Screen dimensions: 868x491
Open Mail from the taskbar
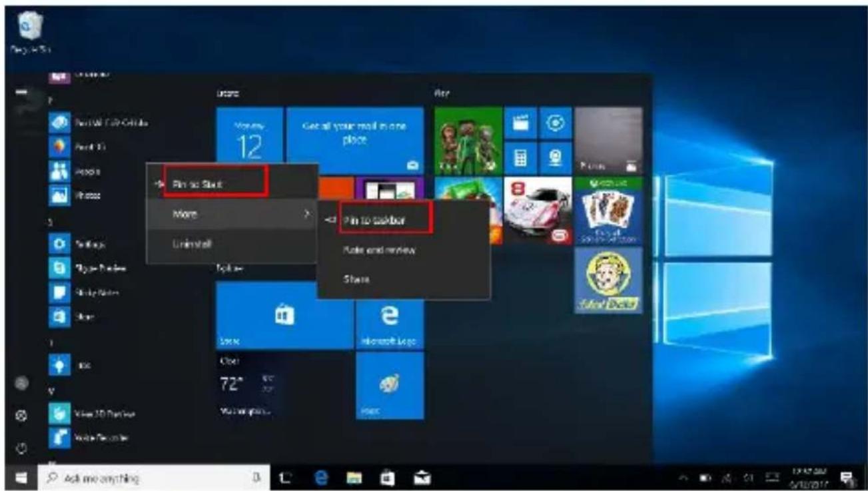click(424, 476)
